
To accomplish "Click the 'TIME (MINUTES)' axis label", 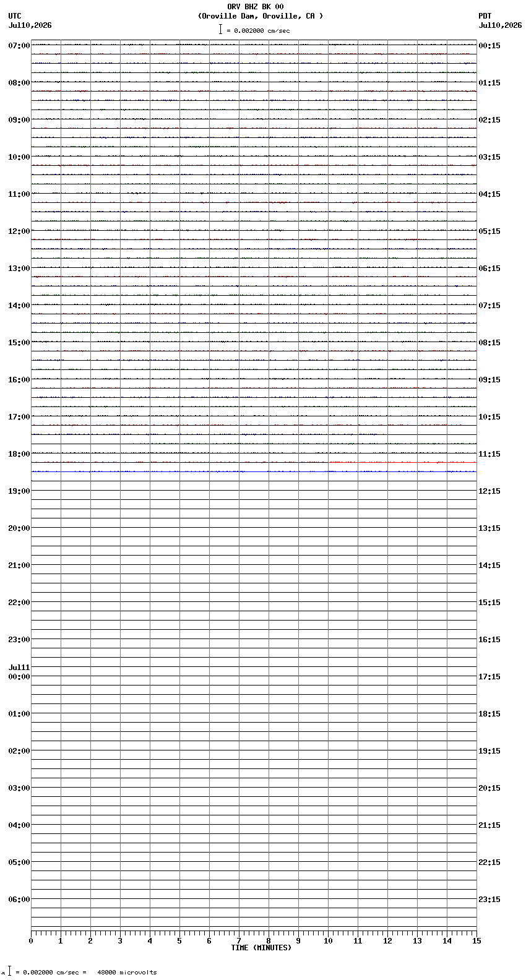I will pyautogui.click(x=261, y=948).
